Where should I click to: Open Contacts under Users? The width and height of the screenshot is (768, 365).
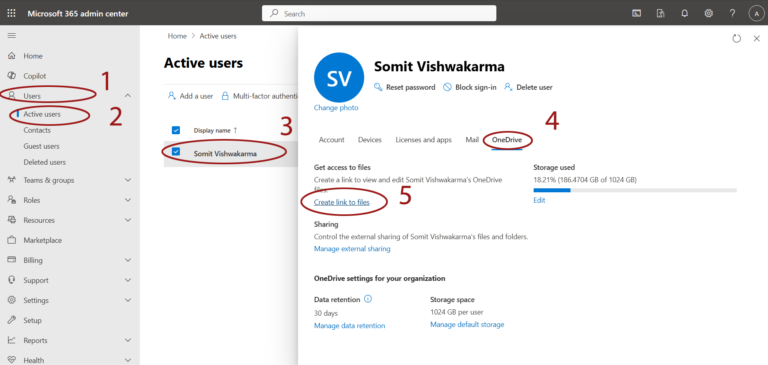click(x=37, y=130)
